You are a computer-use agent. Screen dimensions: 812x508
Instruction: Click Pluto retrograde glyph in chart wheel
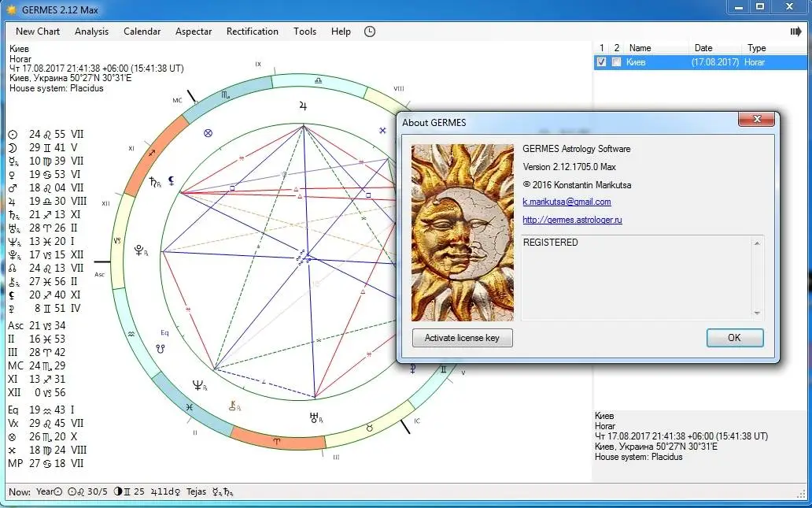pos(142,251)
